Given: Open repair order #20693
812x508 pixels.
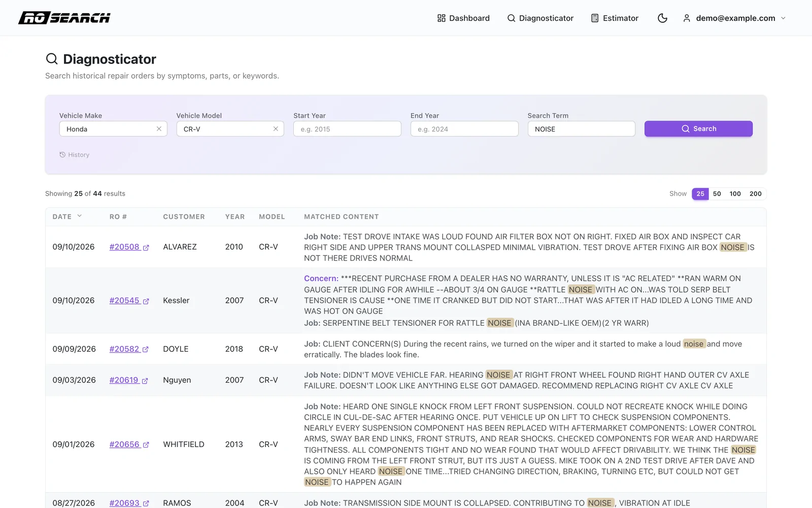Looking at the screenshot, I should coord(129,503).
